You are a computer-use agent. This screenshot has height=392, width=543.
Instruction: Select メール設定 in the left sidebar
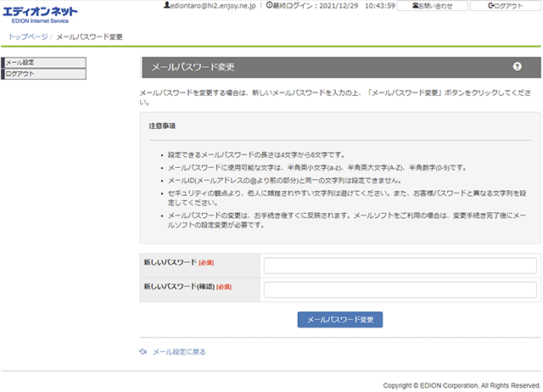pos(44,62)
